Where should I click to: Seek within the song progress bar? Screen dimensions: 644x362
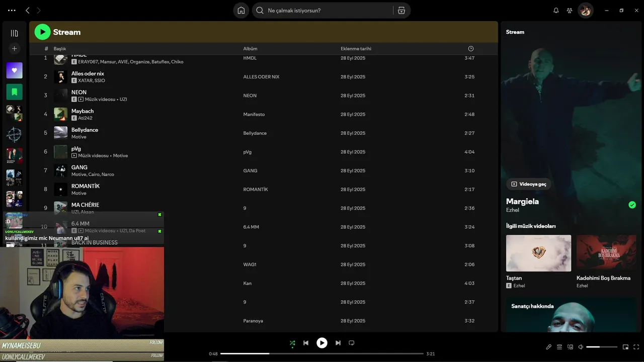click(322, 354)
